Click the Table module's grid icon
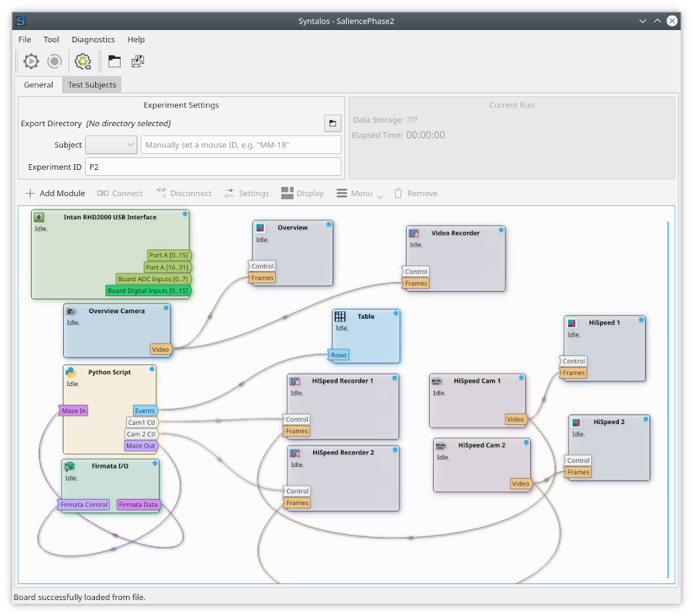The image size is (693, 616). click(x=340, y=317)
